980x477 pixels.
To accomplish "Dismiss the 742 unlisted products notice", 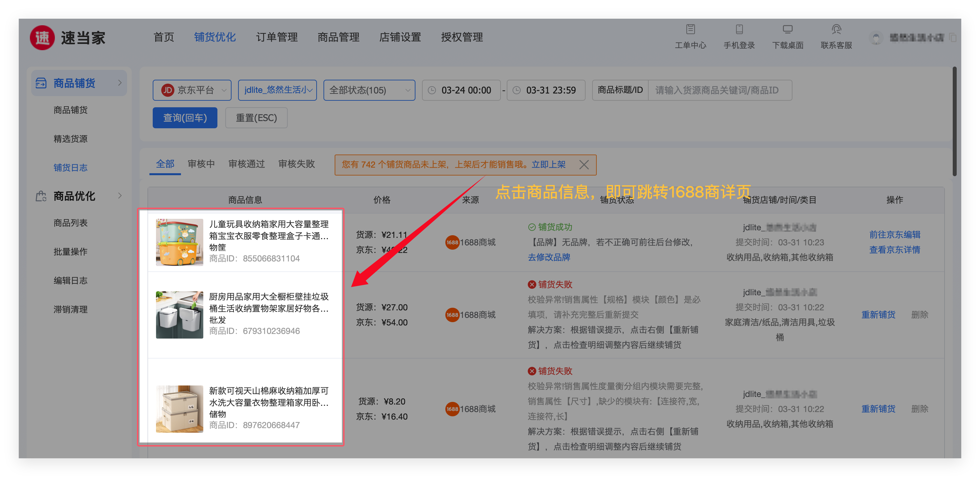I will (584, 165).
